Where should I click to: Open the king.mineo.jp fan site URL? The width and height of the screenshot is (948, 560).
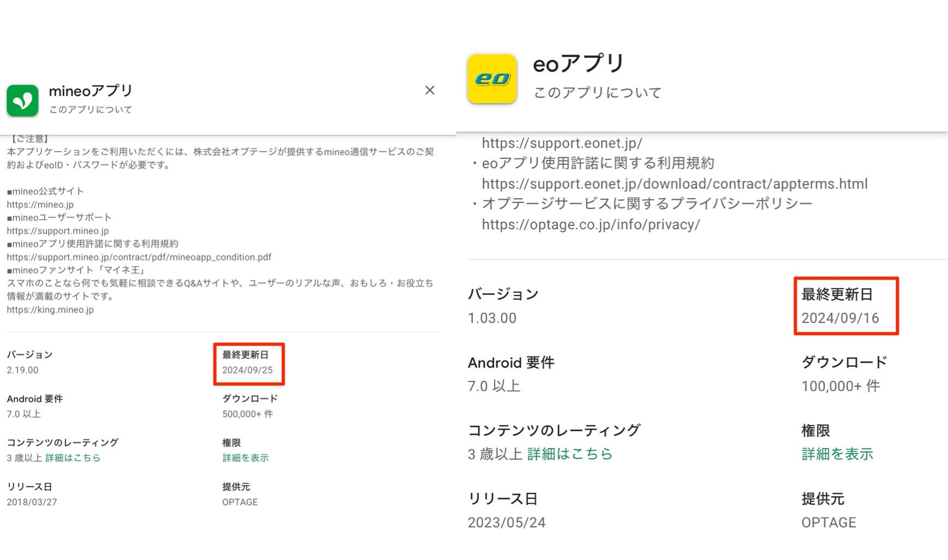pyautogui.click(x=50, y=309)
